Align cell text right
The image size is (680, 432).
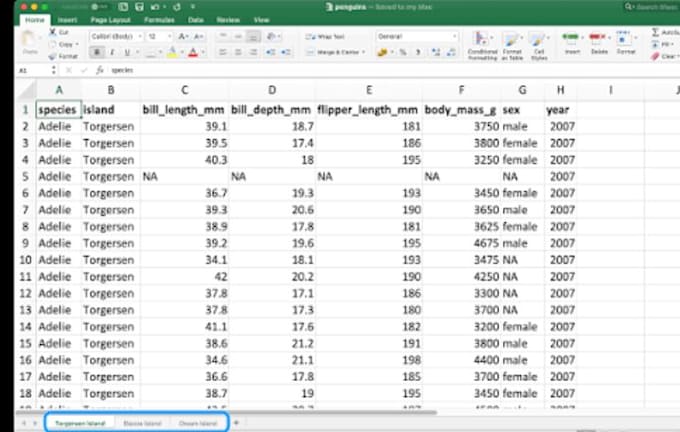[x=253, y=52]
